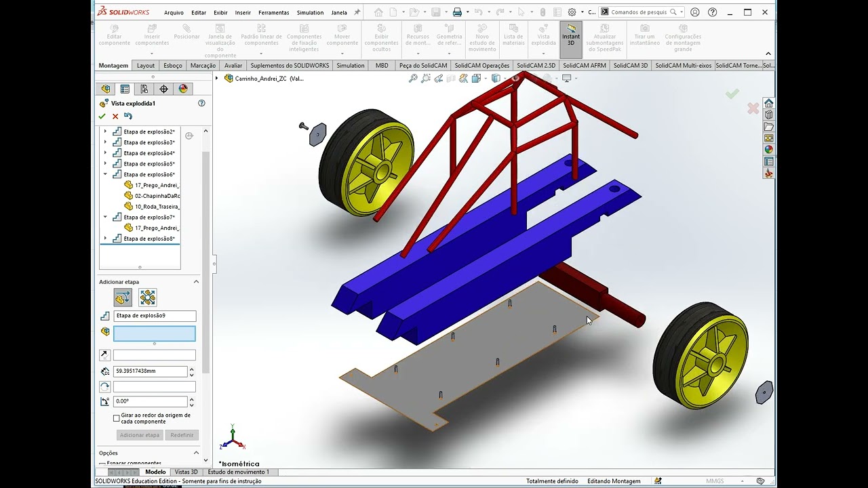Select the regular explode step type
The image size is (868, 488).
pos(123,297)
